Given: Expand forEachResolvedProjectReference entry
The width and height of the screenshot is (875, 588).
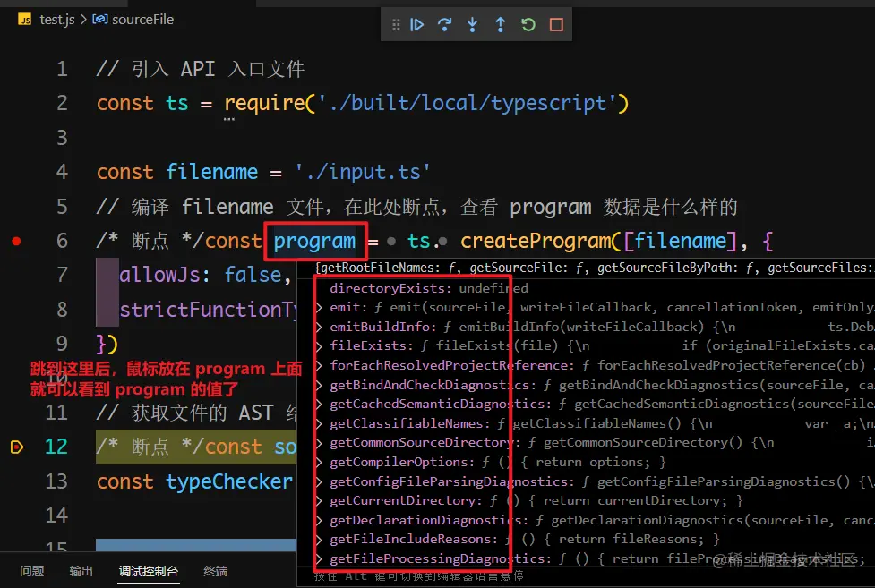Looking at the screenshot, I should tap(319, 365).
